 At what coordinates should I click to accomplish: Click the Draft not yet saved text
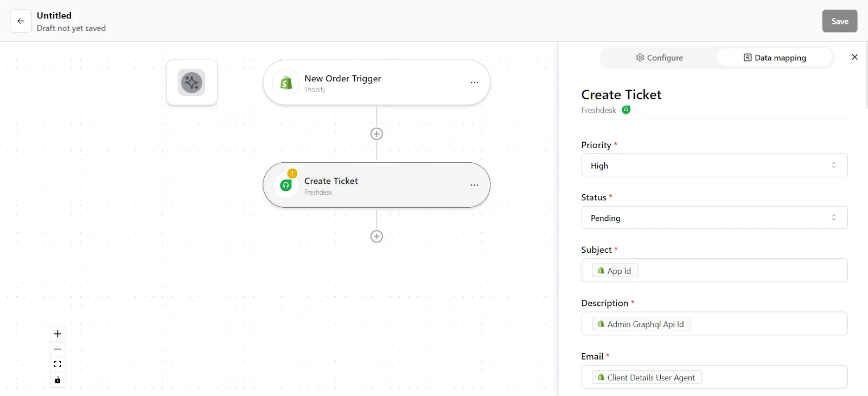pyautogui.click(x=71, y=28)
